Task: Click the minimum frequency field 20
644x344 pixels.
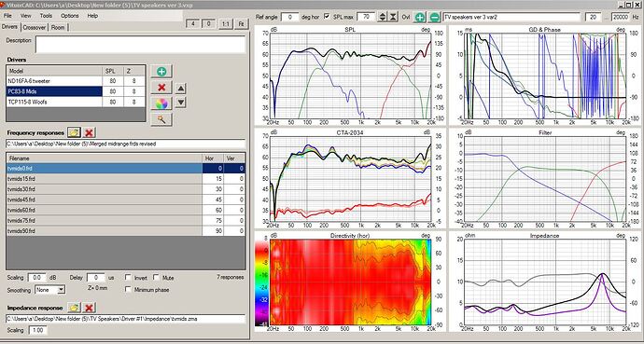Action: click(x=593, y=17)
